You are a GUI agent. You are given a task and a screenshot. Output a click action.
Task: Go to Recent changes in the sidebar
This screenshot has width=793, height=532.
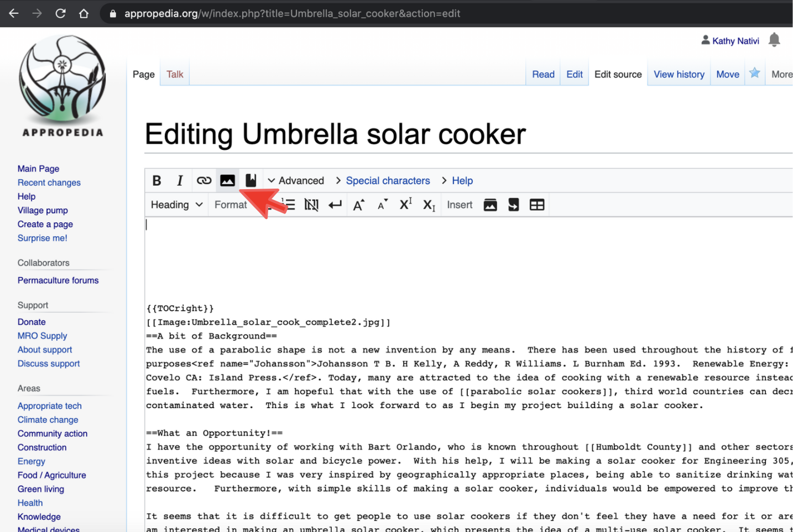coord(49,182)
